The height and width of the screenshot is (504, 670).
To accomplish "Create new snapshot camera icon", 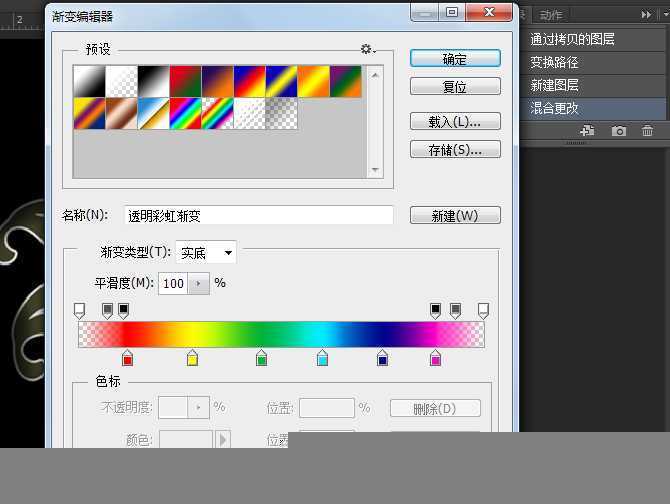I will click(618, 131).
